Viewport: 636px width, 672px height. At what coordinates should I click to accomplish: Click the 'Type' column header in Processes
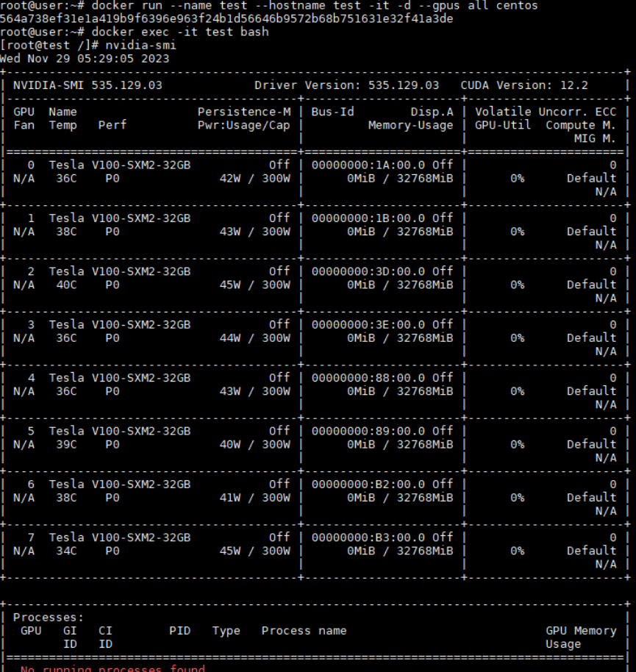226,631
